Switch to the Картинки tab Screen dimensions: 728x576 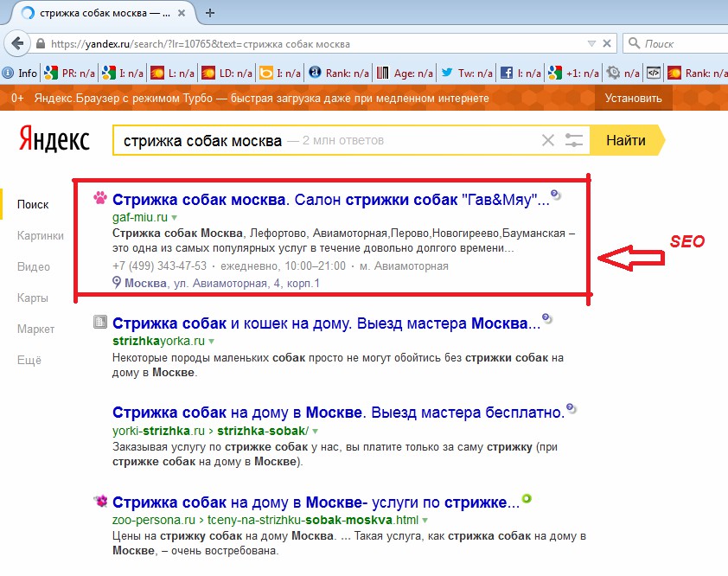41,235
